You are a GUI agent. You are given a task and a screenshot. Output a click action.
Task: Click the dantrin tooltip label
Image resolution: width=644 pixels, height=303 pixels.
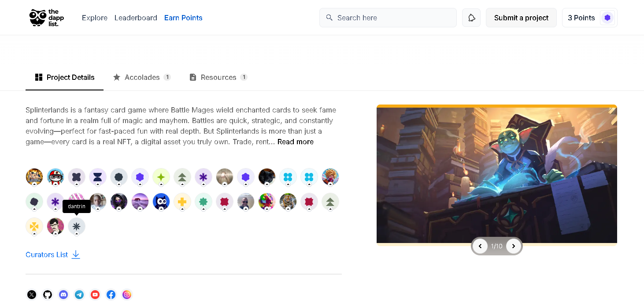coord(77,206)
